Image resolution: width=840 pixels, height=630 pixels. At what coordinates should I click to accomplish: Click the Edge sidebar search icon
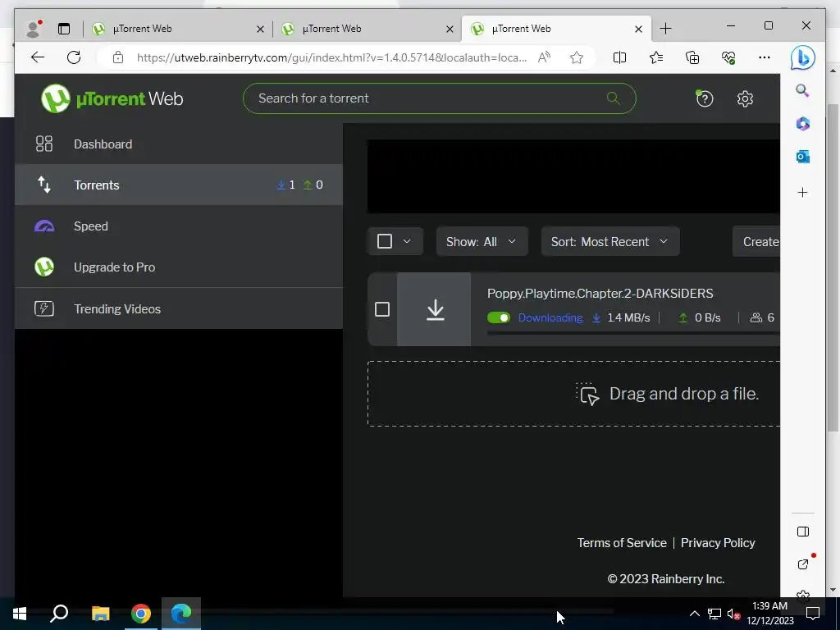pos(802,90)
